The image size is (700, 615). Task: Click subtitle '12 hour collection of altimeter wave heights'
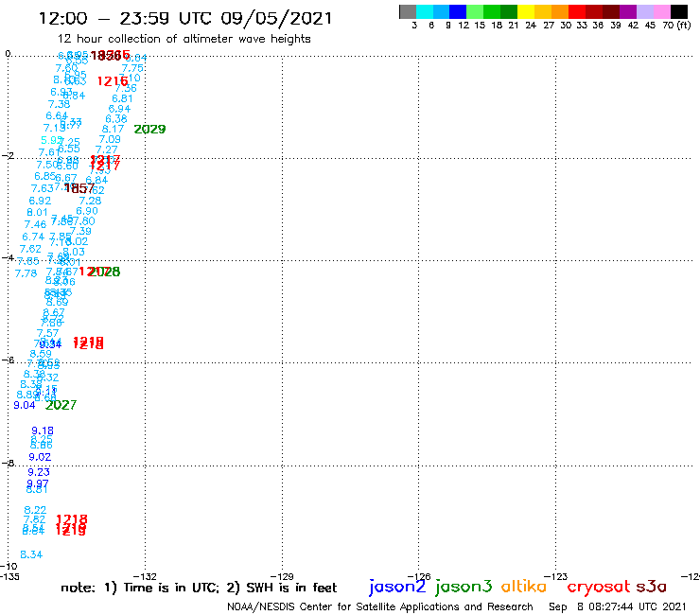[x=184, y=39]
